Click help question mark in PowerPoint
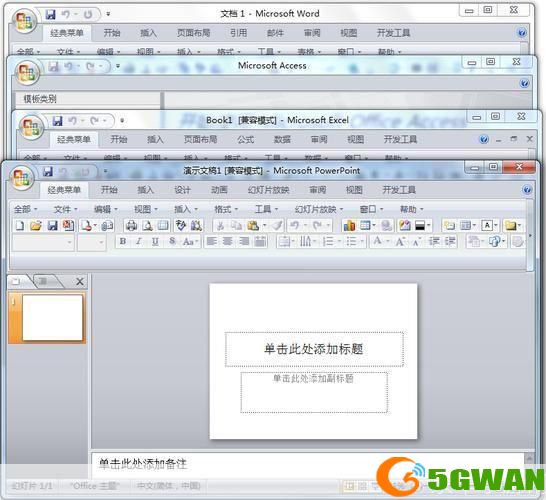Image resolution: width=546 pixels, height=500 pixels. 527,190
